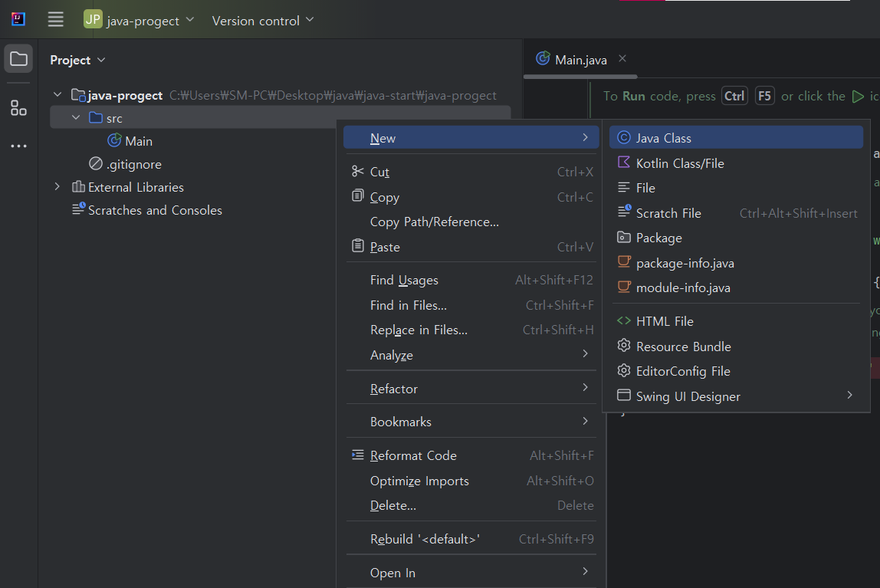The image size is (880, 588).
Task: Click the green Run triangle icon in editor hint
Action: pos(858,97)
